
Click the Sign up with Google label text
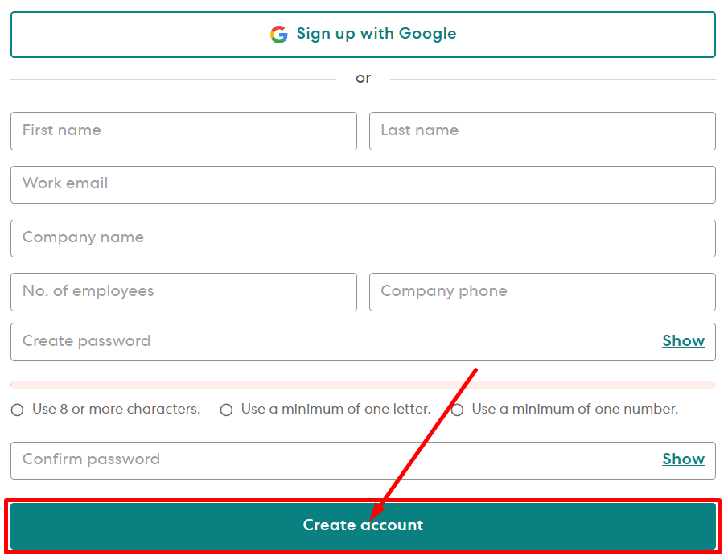376,34
